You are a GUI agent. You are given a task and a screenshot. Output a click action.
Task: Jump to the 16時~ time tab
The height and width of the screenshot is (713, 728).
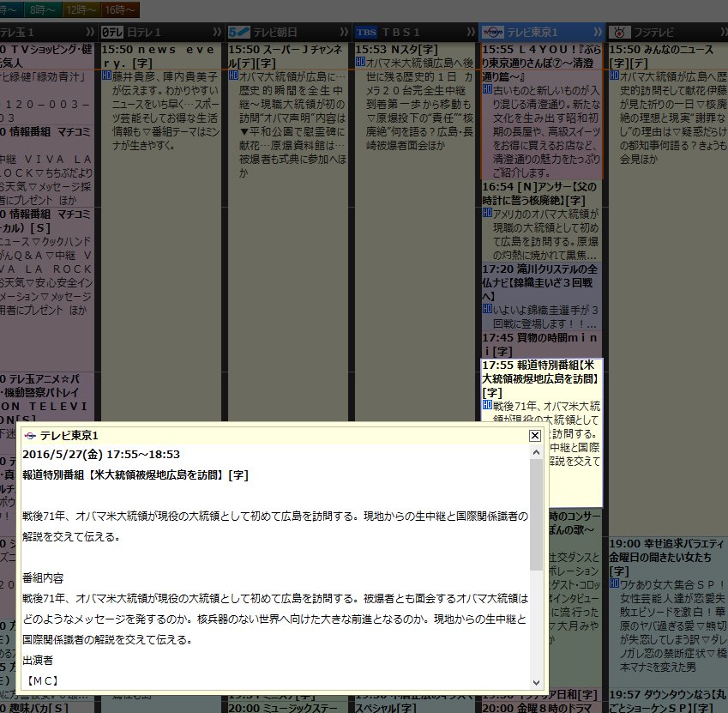119,9
